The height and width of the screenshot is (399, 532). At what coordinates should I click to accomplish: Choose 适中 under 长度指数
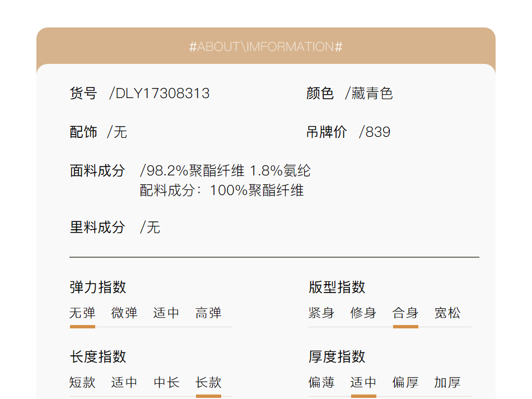tap(124, 383)
